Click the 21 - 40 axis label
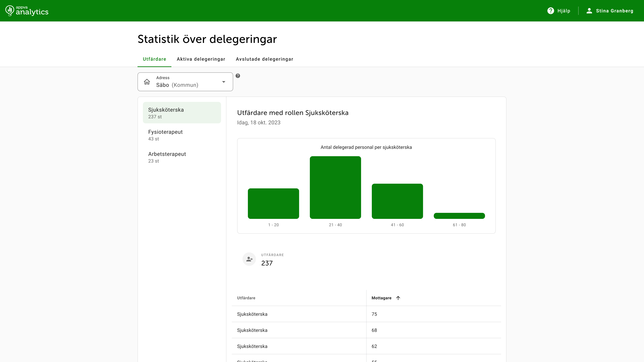Image resolution: width=644 pixels, height=362 pixels. 335,225
